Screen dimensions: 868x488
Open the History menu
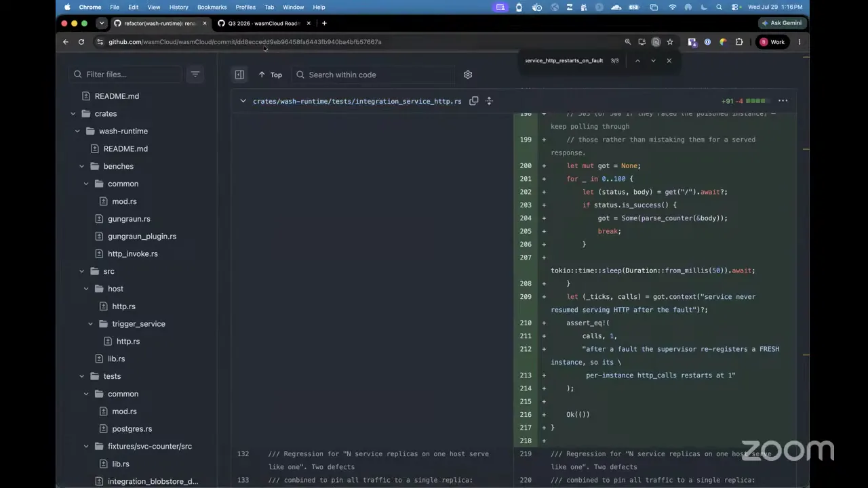(x=178, y=7)
